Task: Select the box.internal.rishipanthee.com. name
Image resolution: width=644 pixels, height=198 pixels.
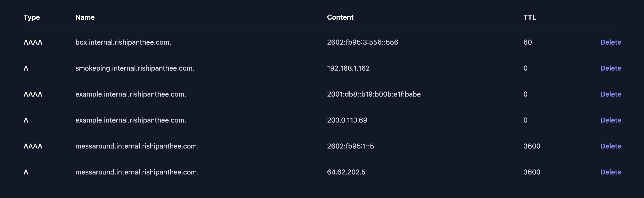Action: pos(123,42)
